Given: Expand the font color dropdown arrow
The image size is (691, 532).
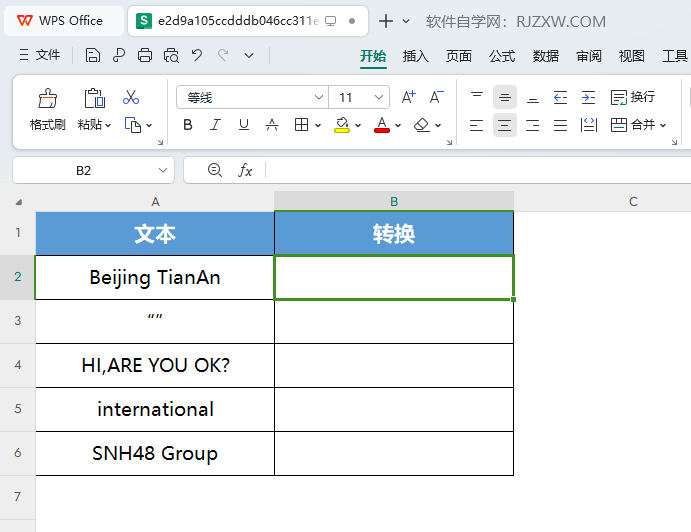Looking at the screenshot, I should (398, 126).
